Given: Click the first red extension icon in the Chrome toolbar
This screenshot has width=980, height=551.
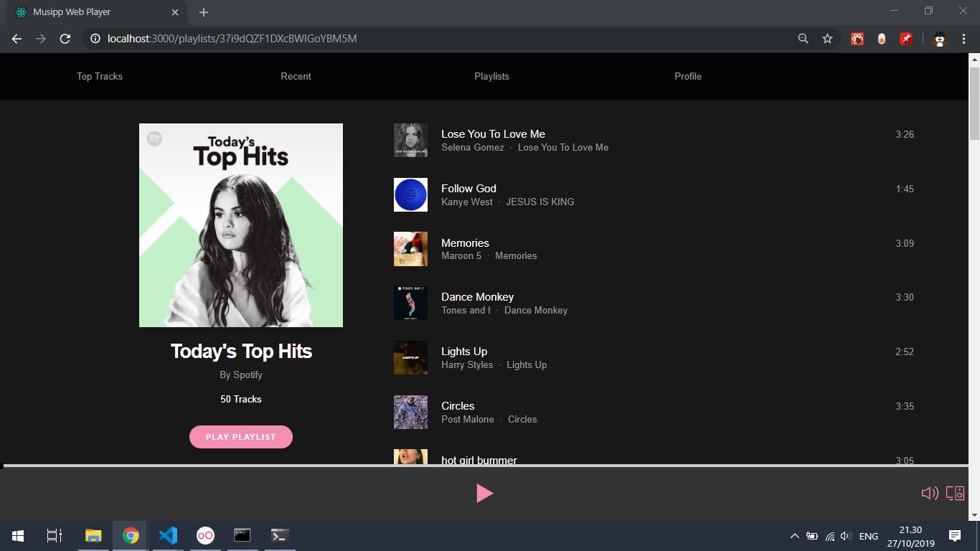Looking at the screenshot, I should [x=857, y=39].
